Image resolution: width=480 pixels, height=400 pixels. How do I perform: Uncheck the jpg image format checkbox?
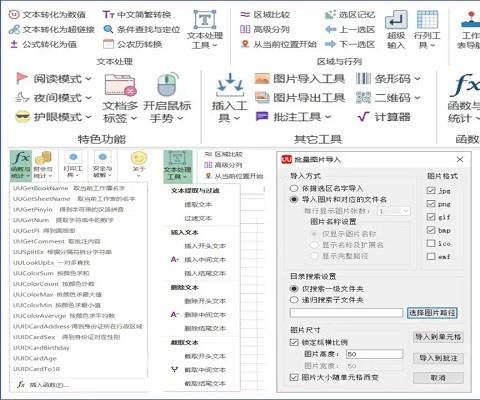point(431,190)
